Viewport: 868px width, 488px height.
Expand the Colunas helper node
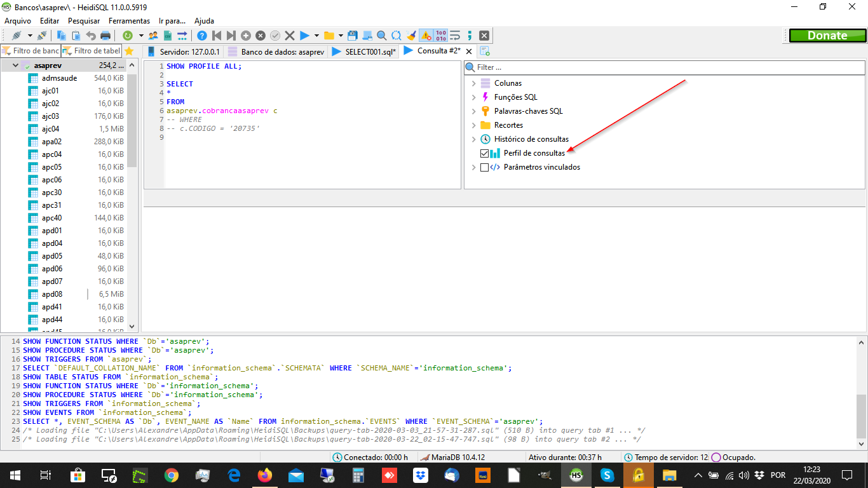click(473, 83)
